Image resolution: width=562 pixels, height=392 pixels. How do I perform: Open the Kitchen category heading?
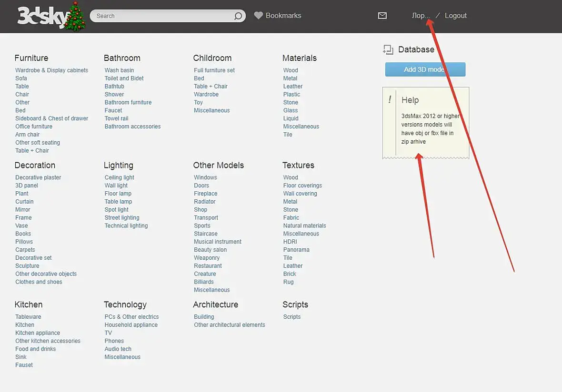click(x=28, y=304)
